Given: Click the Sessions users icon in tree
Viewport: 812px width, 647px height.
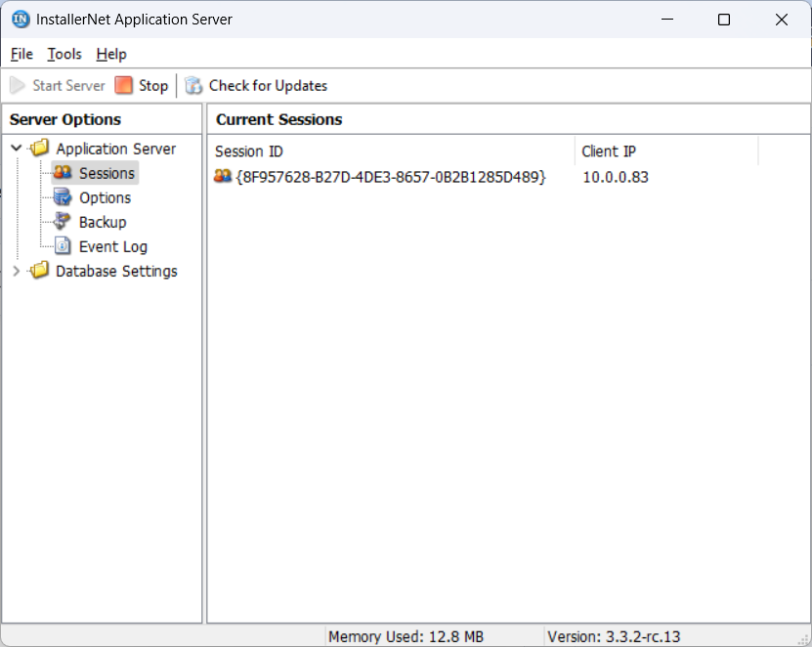Looking at the screenshot, I should point(63,172).
